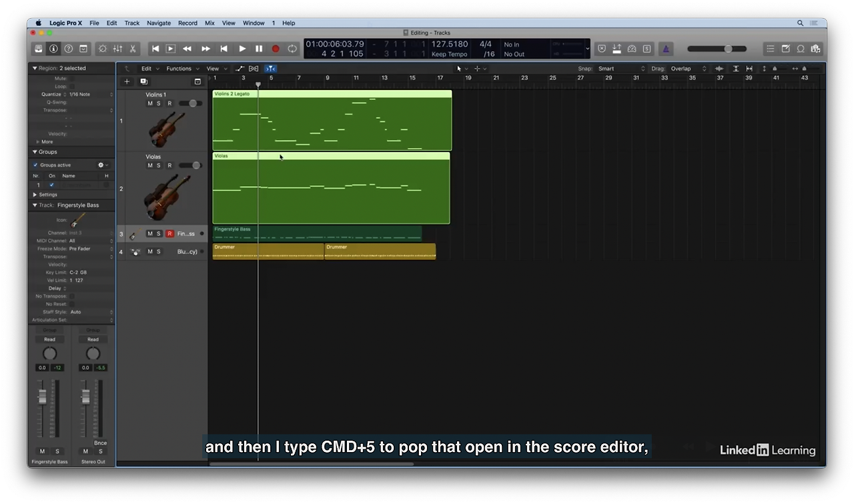Screen dimensions: 854x504
Task: Collapse the Region inspector triangle
Action: [35, 68]
